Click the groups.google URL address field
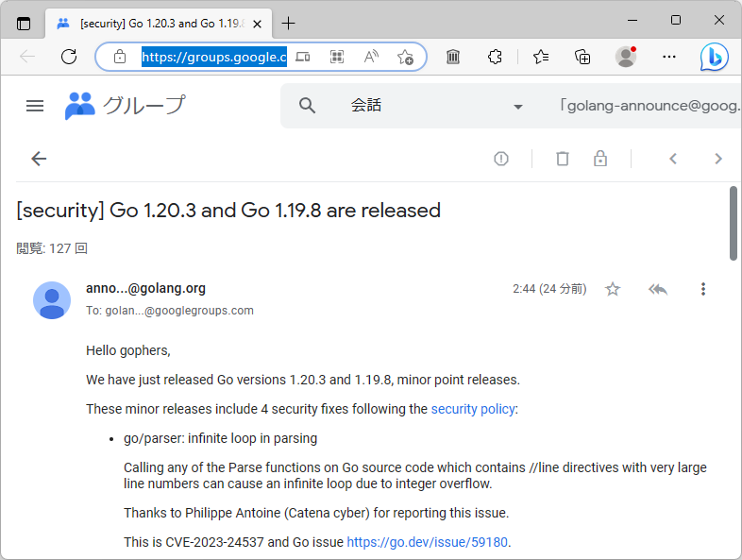Viewport: 742px width, 560px height. point(214,57)
